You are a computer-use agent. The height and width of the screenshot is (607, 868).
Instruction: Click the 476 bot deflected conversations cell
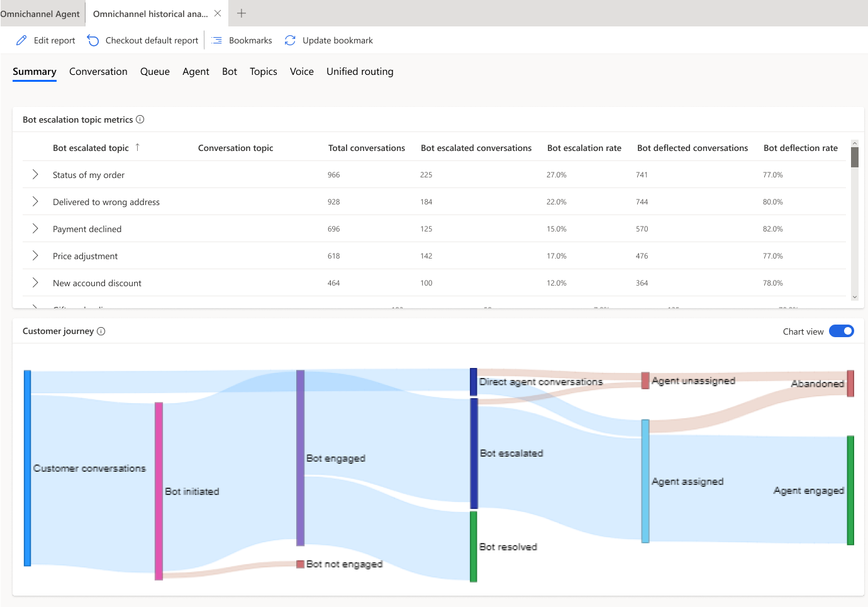coord(642,256)
